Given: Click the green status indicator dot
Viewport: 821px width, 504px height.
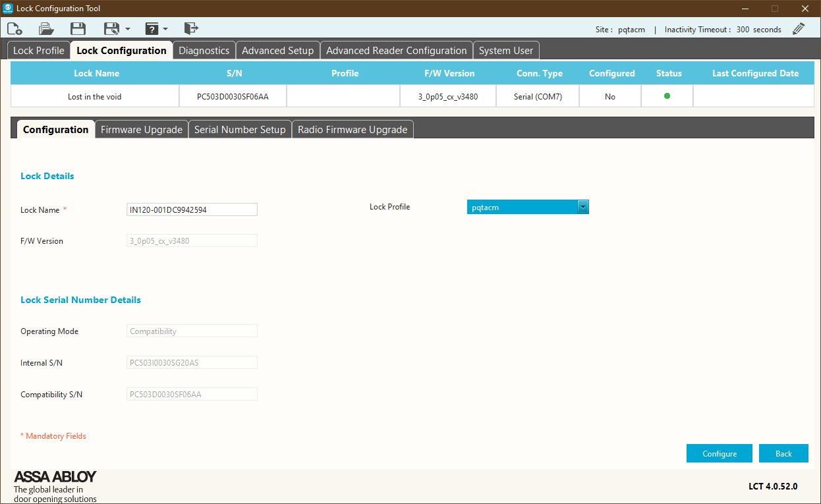Looking at the screenshot, I should tap(667, 96).
